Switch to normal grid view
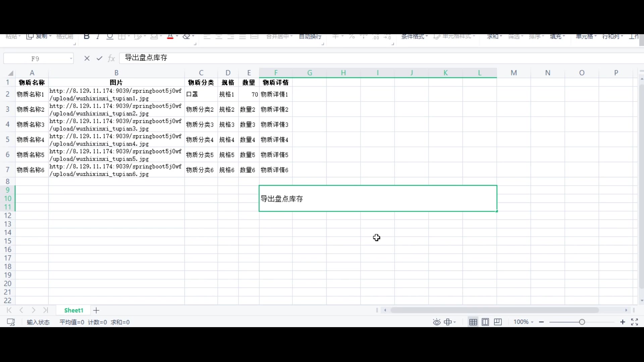Screen dimensions: 644x362 (473, 322)
